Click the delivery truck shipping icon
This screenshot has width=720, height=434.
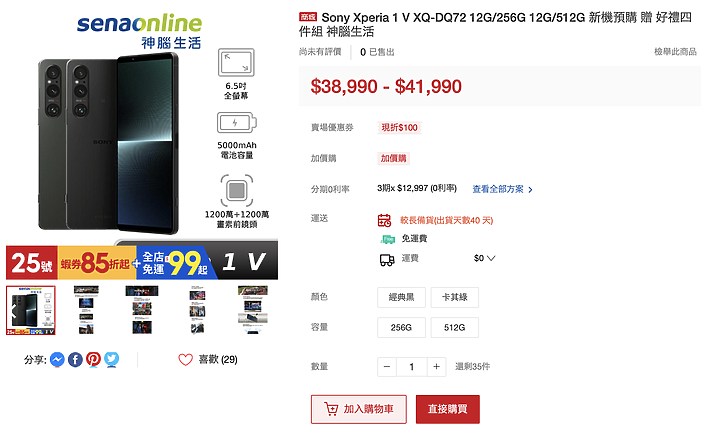pos(387,260)
